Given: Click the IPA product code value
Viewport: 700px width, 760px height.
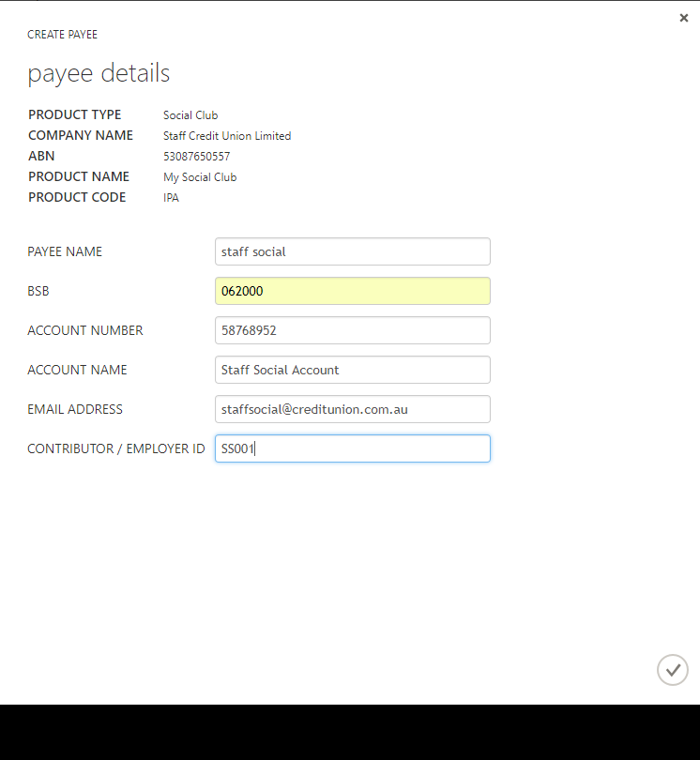Looking at the screenshot, I should [171, 198].
